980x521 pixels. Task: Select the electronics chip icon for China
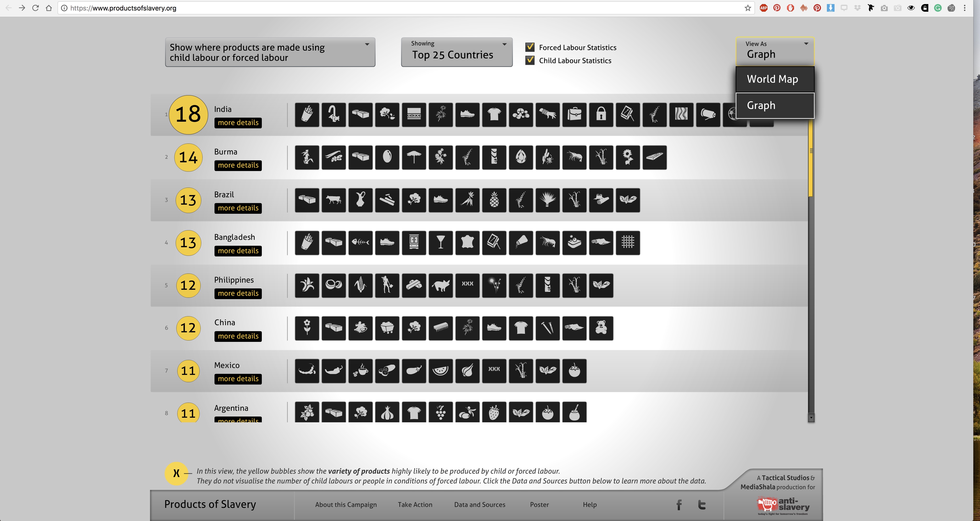[440, 328]
